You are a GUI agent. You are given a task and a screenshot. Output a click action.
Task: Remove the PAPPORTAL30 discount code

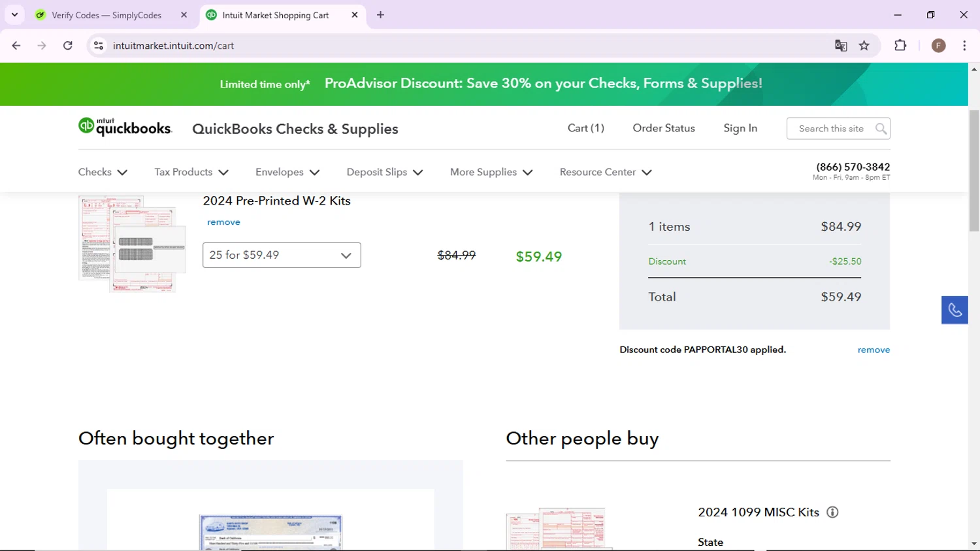(x=874, y=350)
